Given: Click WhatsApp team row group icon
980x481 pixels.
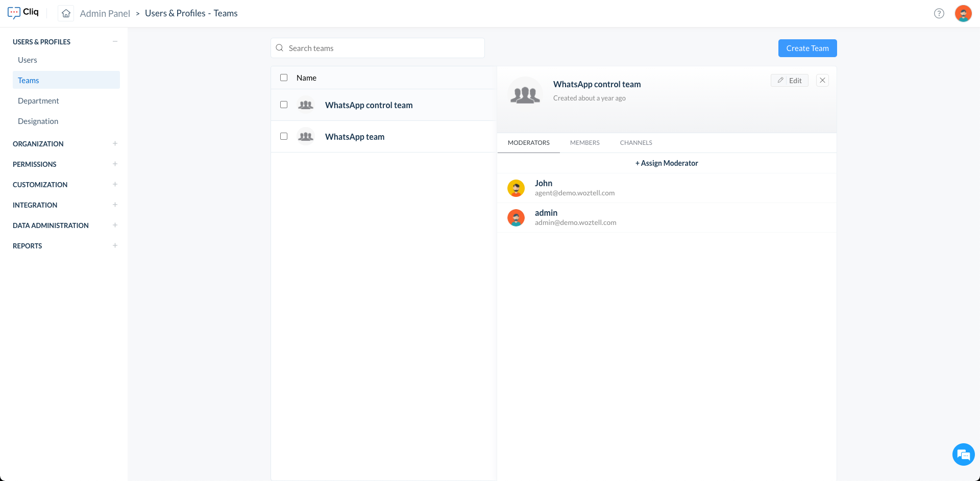Looking at the screenshot, I should click(306, 137).
